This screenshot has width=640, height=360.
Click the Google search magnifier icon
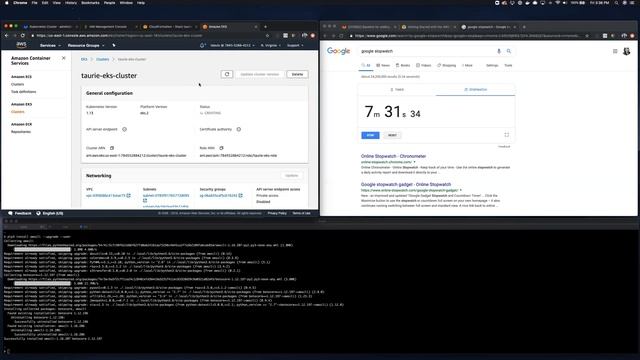click(x=509, y=51)
